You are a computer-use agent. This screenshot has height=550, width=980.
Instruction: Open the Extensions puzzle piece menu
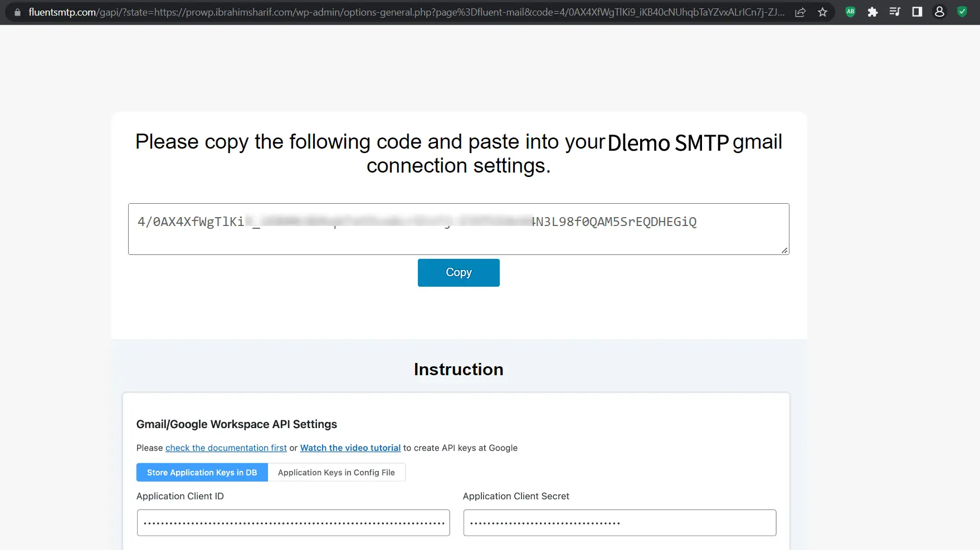point(872,12)
